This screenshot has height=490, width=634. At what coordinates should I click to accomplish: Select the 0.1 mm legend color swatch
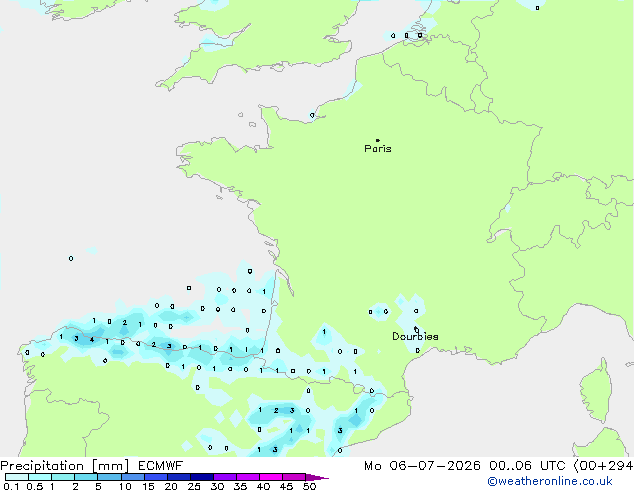tap(17, 477)
